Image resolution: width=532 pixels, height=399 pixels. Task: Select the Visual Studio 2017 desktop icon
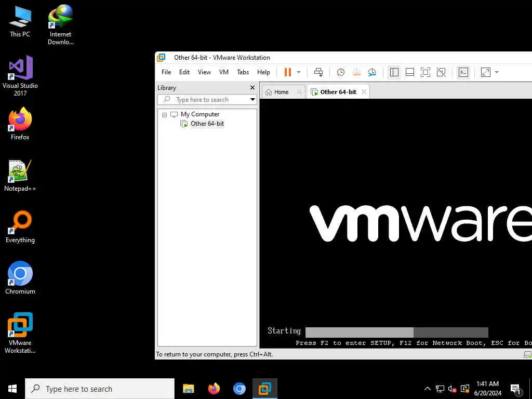20,76
